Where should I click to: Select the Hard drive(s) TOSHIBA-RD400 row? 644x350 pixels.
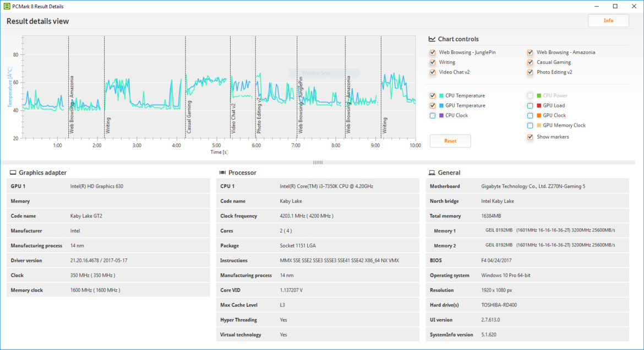[527, 305]
